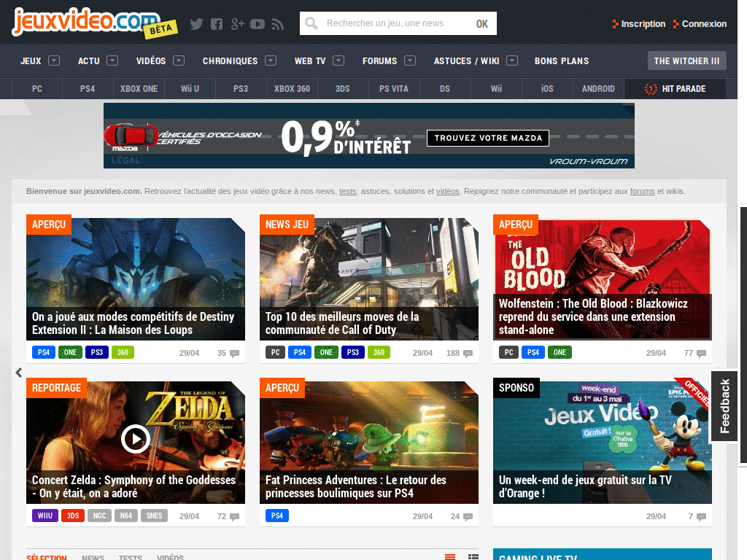Click the search magnifier icon

pos(311,23)
